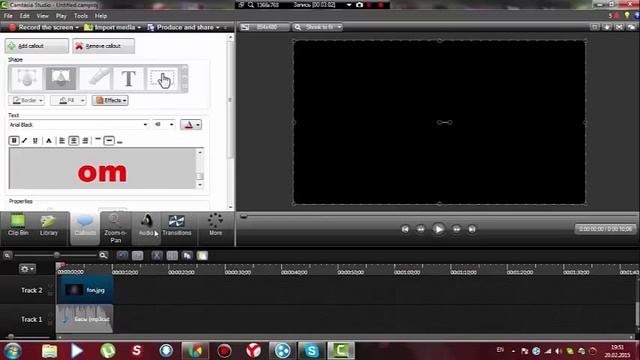Select the T text callout shape
Viewport: 640px width, 360px height.
click(129, 78)
